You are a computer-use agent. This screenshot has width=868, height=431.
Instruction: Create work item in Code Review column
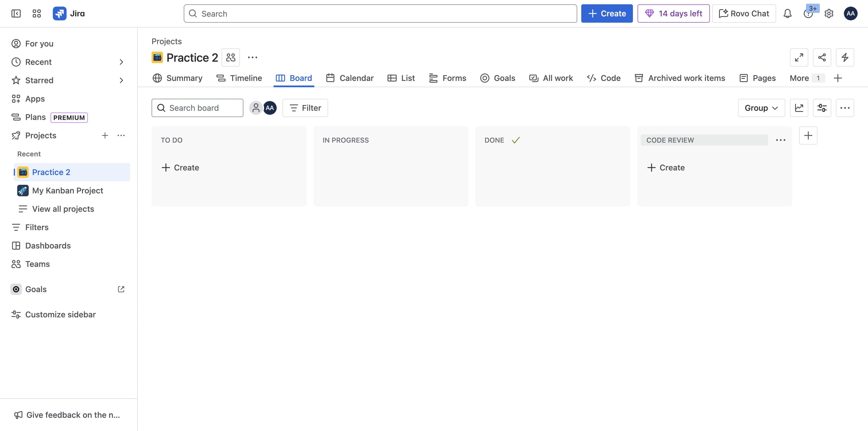click(666, 168)
